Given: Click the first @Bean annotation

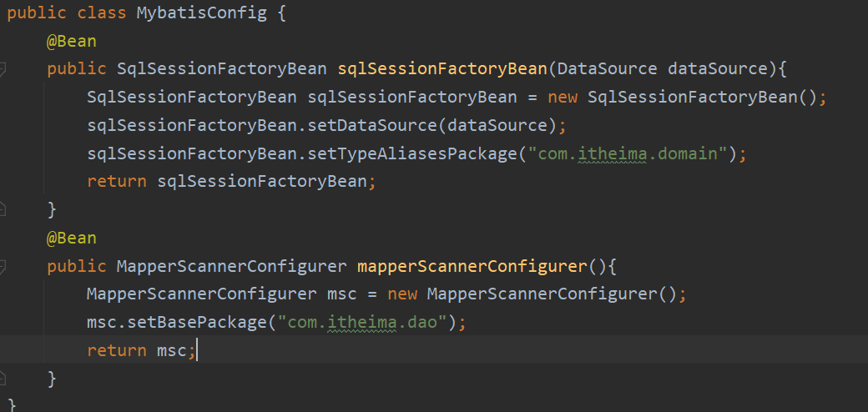Looking at the screenshot, I should 71,41.
